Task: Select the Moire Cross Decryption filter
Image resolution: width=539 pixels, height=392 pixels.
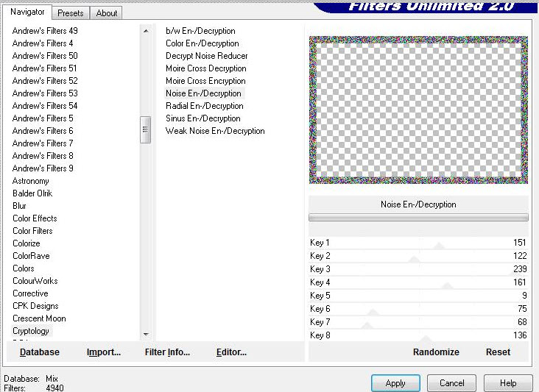Action: [x=206, y=68]
